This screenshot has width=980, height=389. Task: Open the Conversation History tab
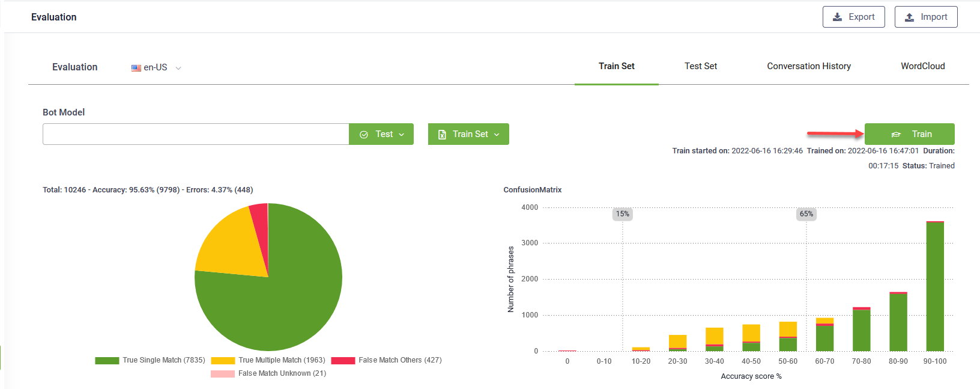tap(808, 66)
